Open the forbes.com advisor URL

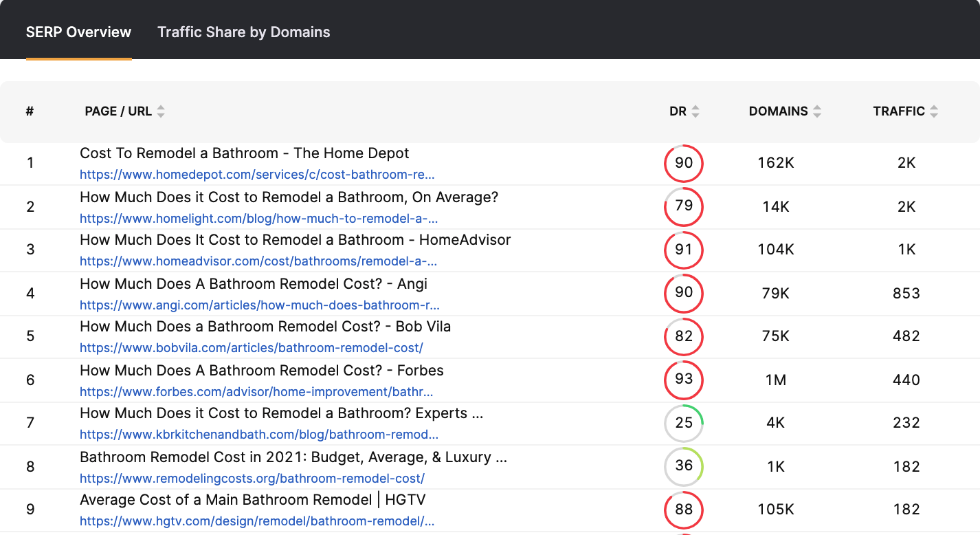coord(256,391)
